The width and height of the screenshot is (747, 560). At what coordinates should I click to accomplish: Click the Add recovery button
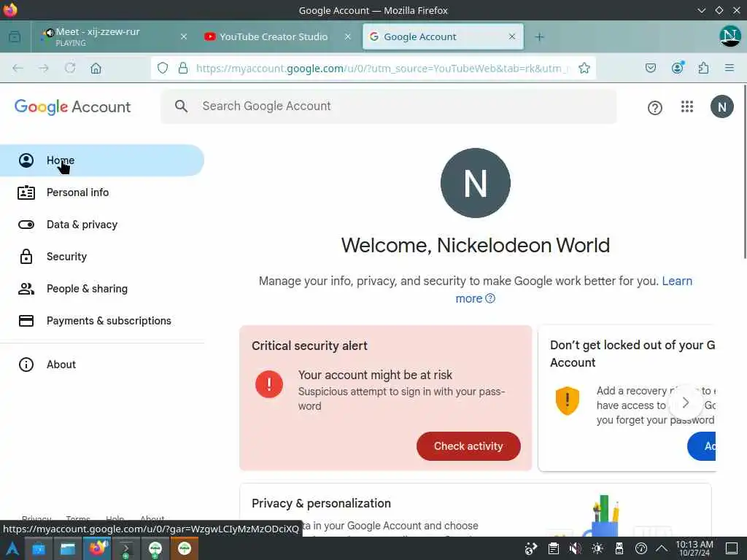pyautogui.click(x=701, y=446)
